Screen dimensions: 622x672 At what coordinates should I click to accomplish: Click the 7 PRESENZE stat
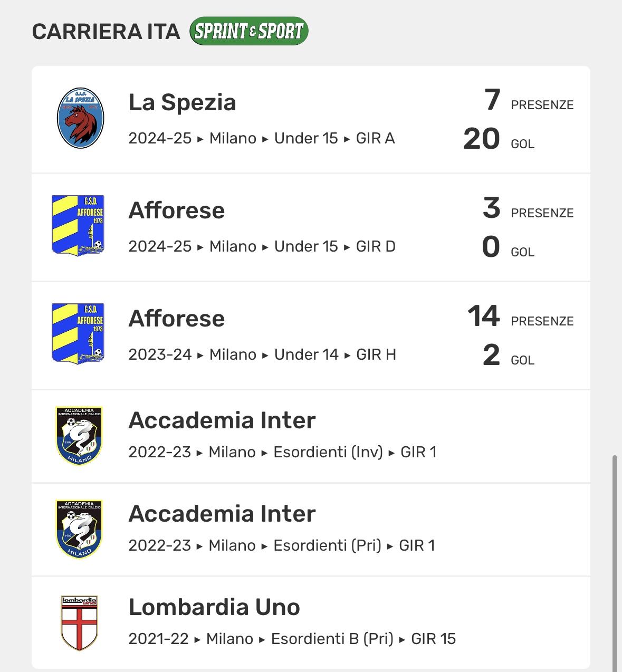coord(528,100)
